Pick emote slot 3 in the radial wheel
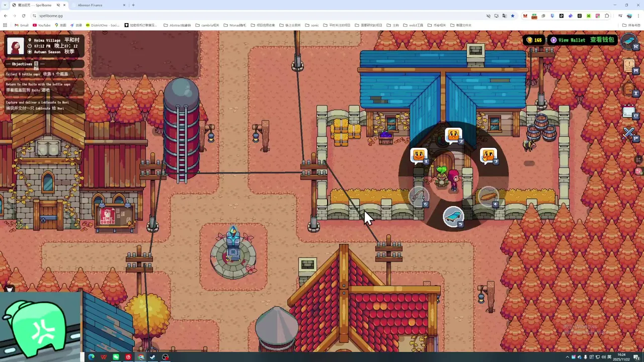 click(489, 155)
